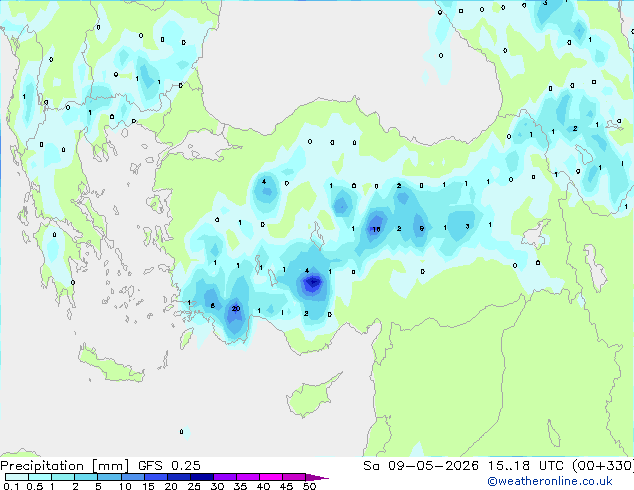
Task: Click the legend label "15"
Action: 148,486
